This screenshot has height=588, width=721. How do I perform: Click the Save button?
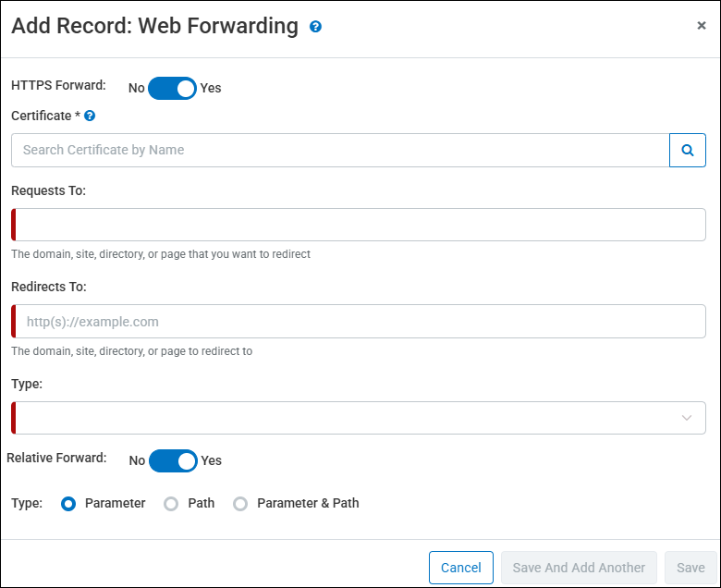click(x=690, y=568)
